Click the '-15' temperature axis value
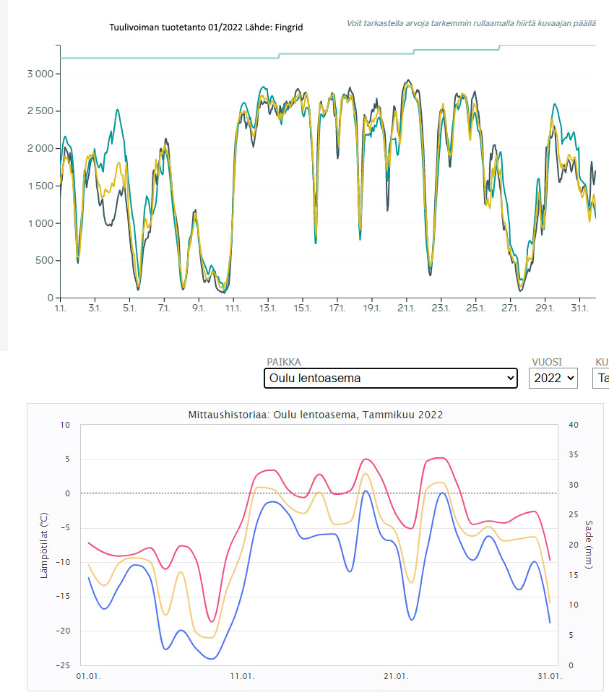Image resolution: width=609 pixels, height=700 pixels. [x=63, y=597]
